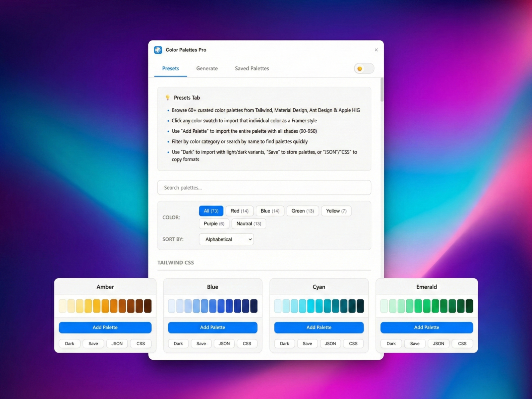The image size is (532, 399).
Task: Select the All (73) color filter
Action: click(x=211, y=211)
